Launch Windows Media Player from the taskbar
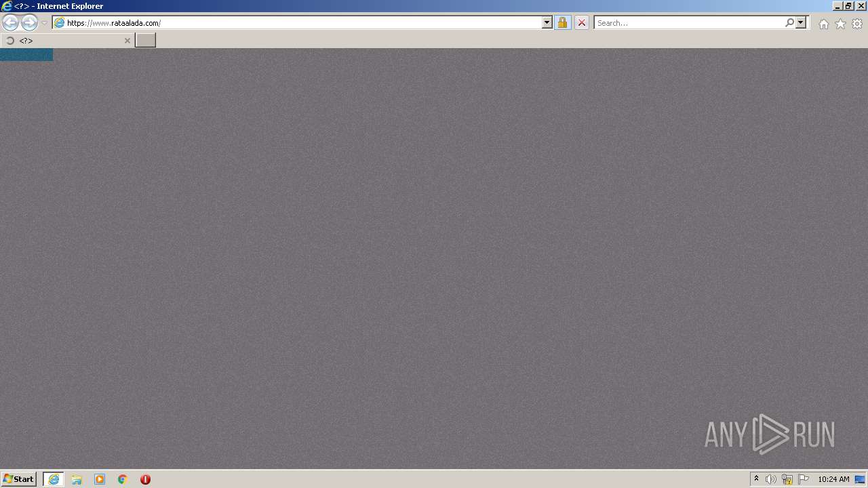The width and height of the screenshot is (868, 488). click(x=100, y=479)
